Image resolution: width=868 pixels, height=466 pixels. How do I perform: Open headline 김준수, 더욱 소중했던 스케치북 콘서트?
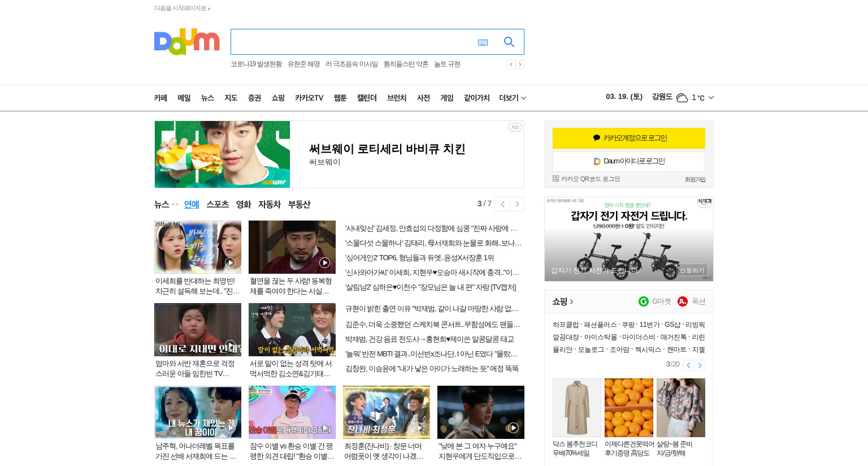[x=433, y=325]
